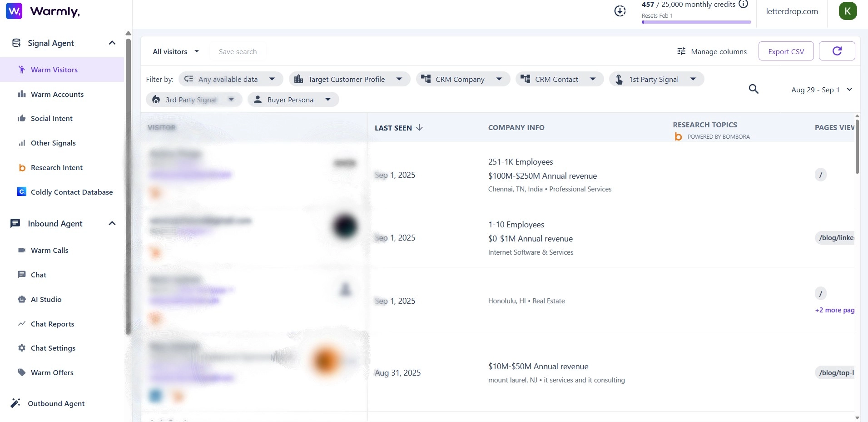Click the search magnifier icon
The width and height of the screenshot is (868, 422).
(x=754, y=89)
